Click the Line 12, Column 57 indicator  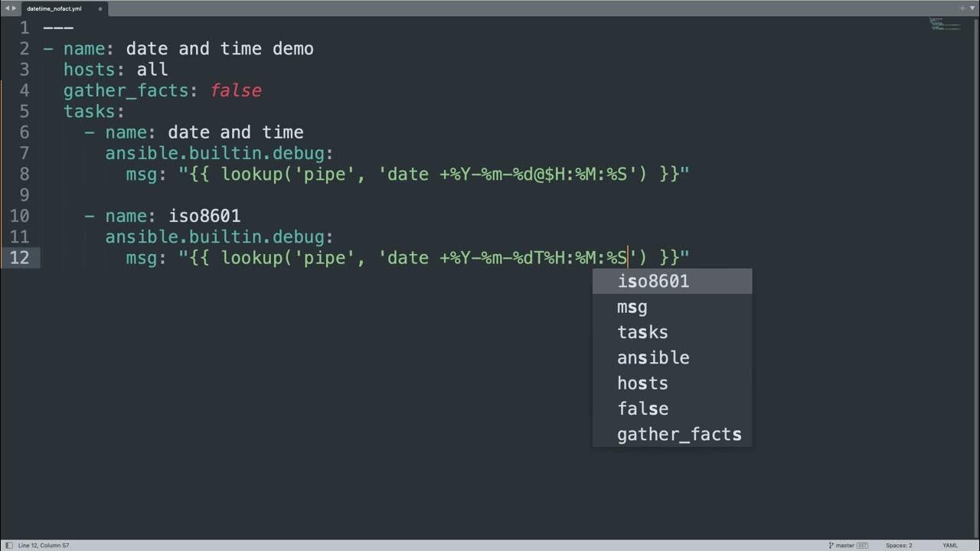click(44, 545)
